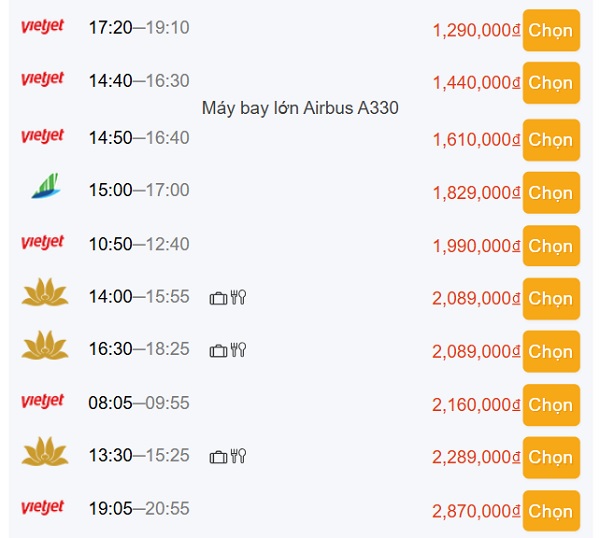Click Chọn for the 14:00–15:55 flight
600x538 pixels.
tap(551, 298)
